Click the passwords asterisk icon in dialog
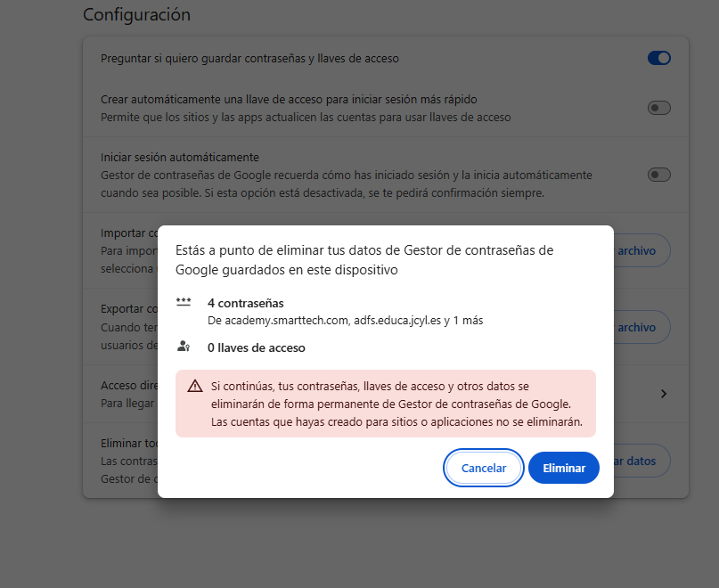The image size is (719, 588). 184,302
